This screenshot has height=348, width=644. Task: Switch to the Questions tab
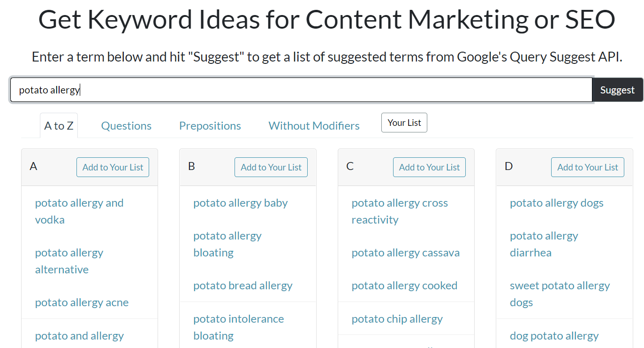click(x=126, y=126)
